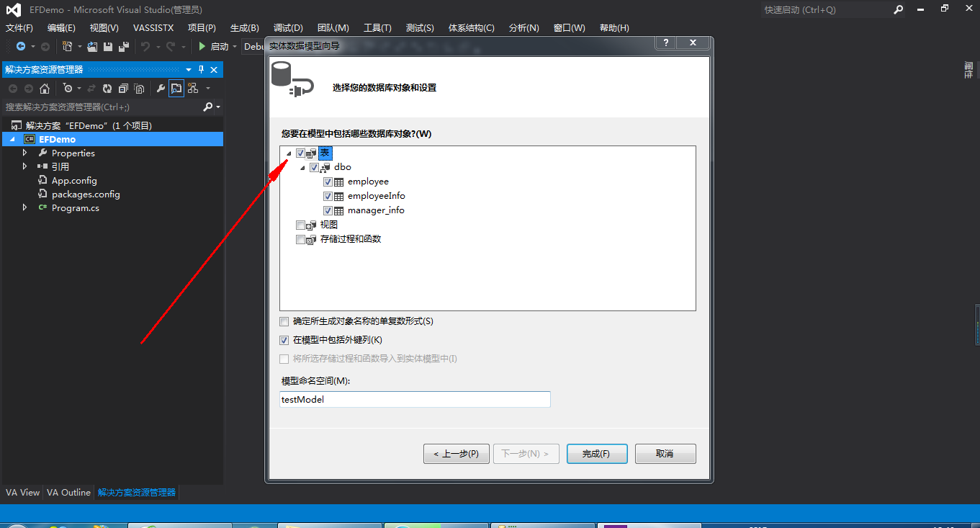Click the Visual Studio logo icon
The width and height of the screenshot is (980, 528).
click(14, 10)
